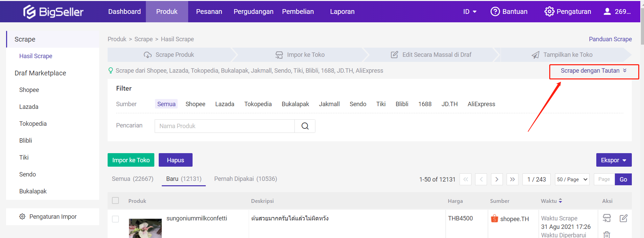The width and height of the screenshot is (644, 238).
Task: Tick the sungoniummilkconfetti row checkbox
Action: 115,219
